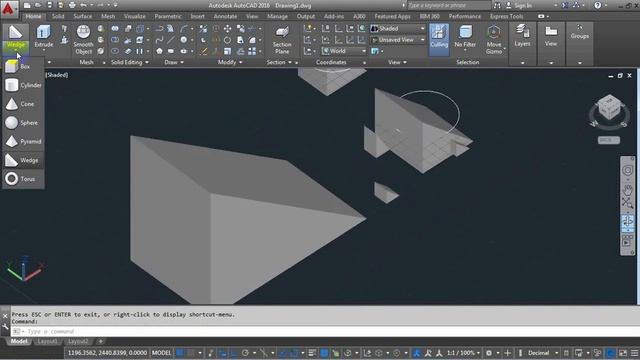Click the keyword search box in title bar
This screenshot has width=640, height=360.
pos(449,5)
